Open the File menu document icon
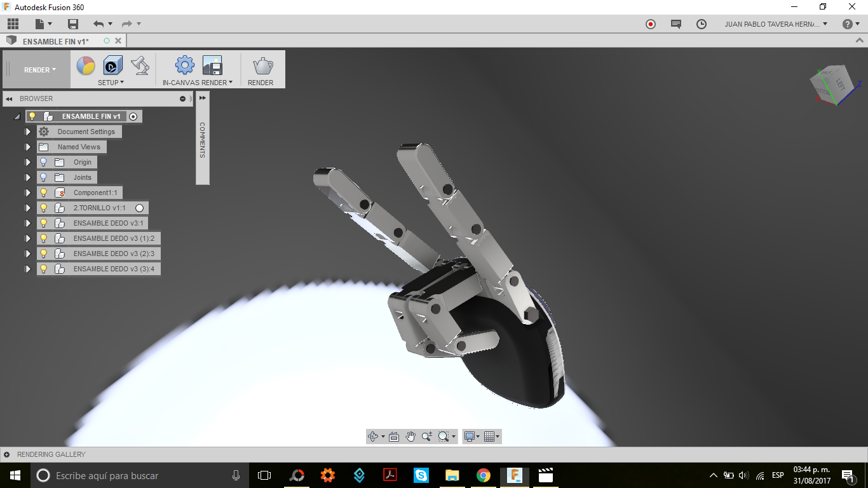The height and width of the screenshot is (488, 868). point(39,24)
